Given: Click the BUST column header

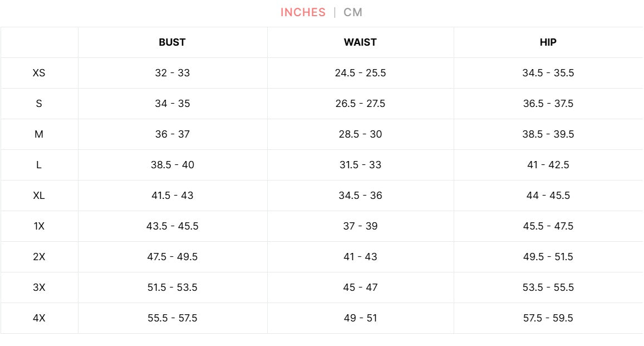Looking at the screenshot, I should click(172, 42).
